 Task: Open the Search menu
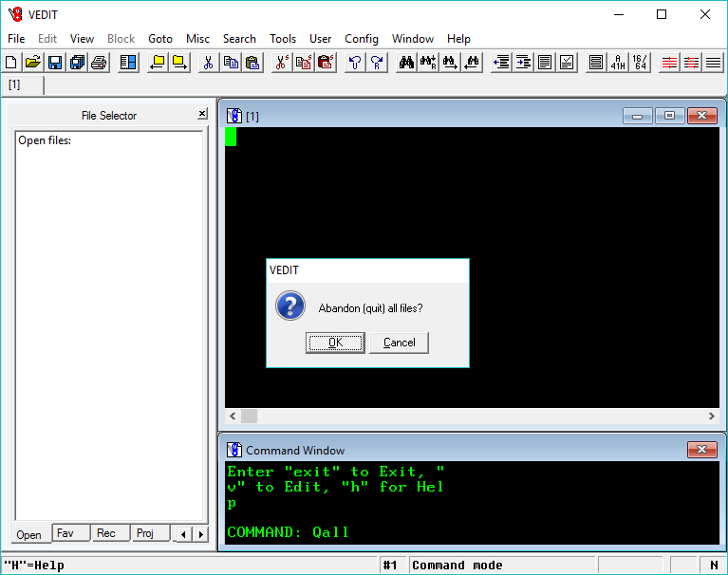[x=239, y=39]
